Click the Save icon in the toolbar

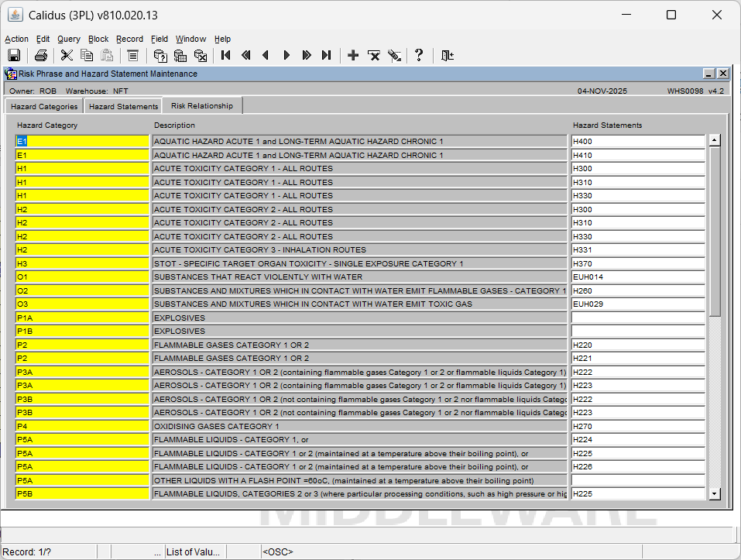click(x=13, y=55)
